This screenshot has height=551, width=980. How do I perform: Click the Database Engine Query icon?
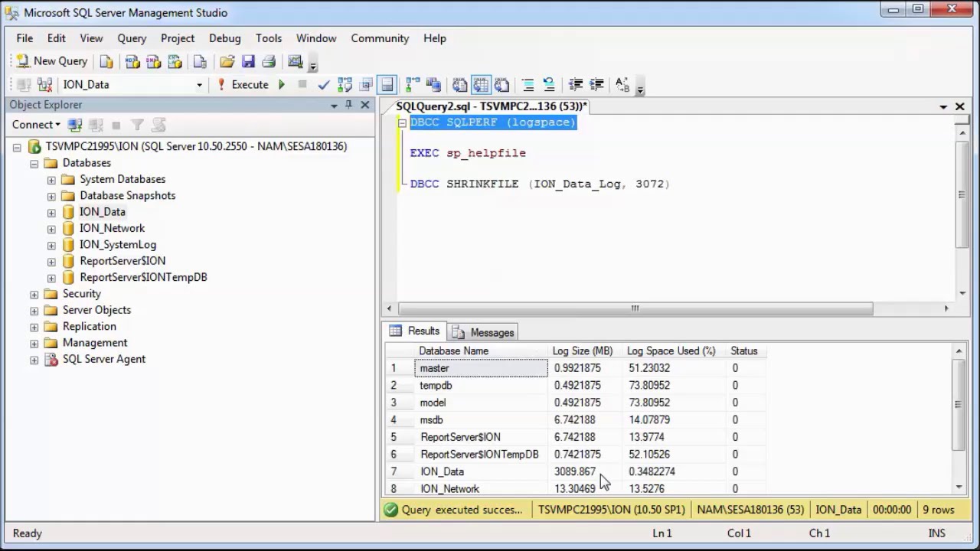(106, 62)
